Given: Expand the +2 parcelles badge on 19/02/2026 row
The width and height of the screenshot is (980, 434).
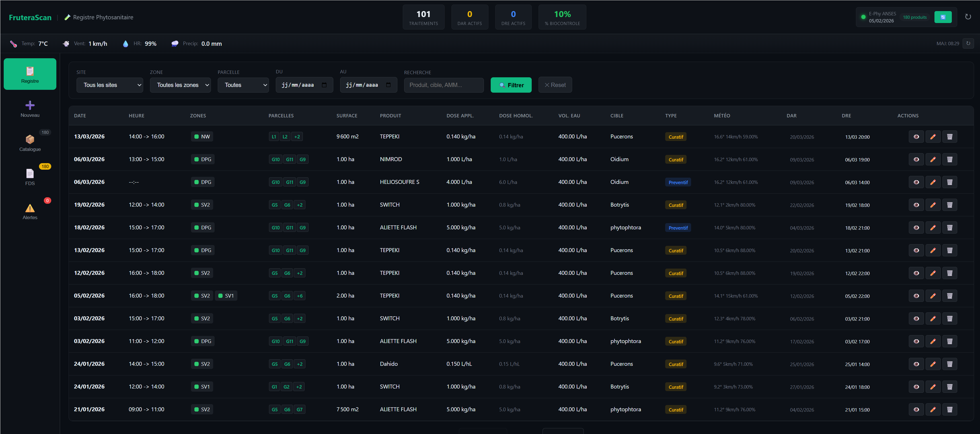Looking at the screenshot, I should point(299,204).
